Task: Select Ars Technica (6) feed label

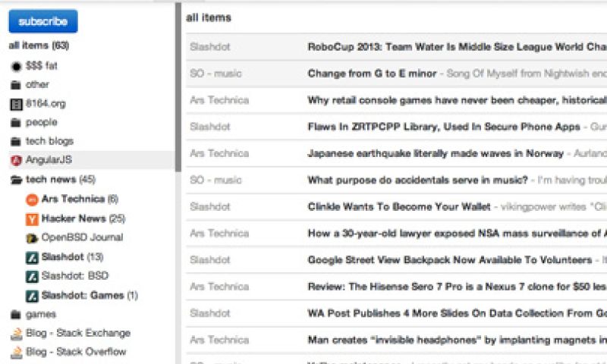Action: pos(80,199)
